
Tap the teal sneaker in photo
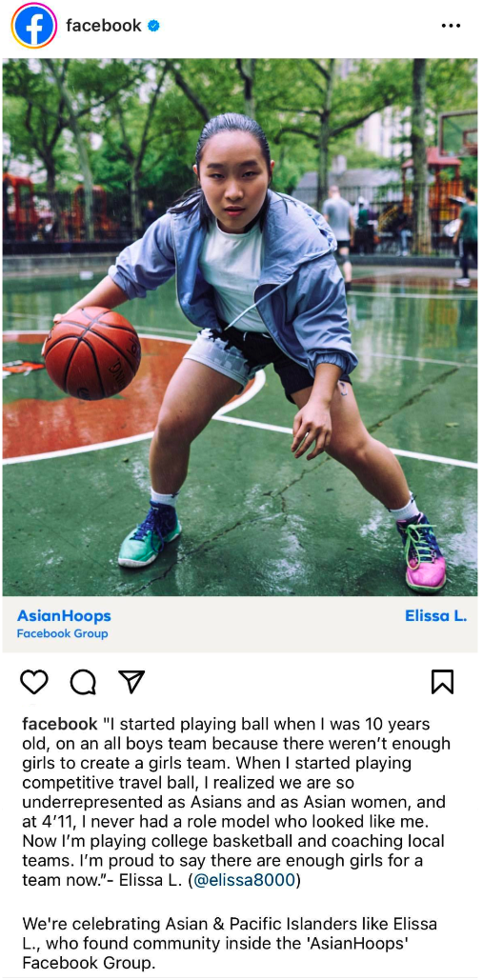(149, 534)
